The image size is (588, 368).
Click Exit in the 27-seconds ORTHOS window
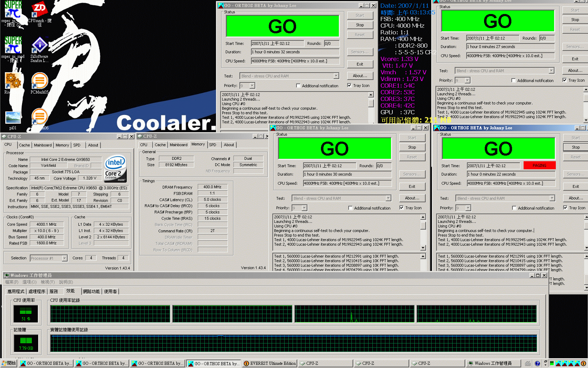pos(575,59)
